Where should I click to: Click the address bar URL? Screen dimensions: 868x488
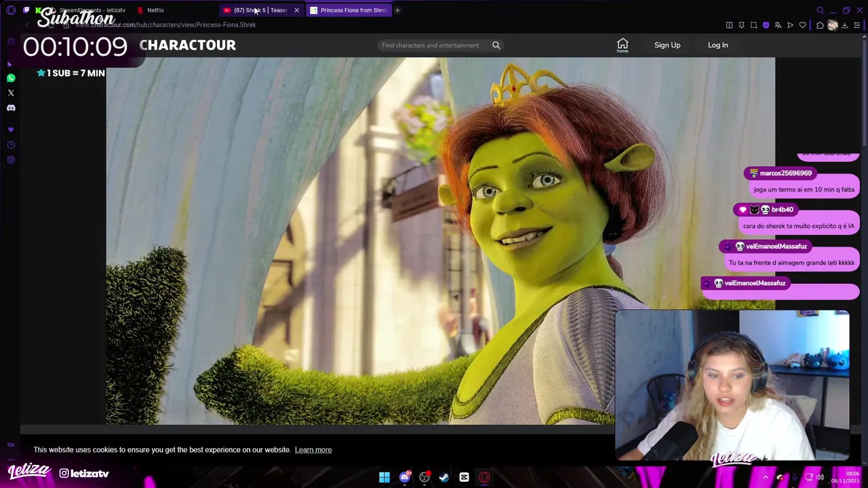pos(165,25)
